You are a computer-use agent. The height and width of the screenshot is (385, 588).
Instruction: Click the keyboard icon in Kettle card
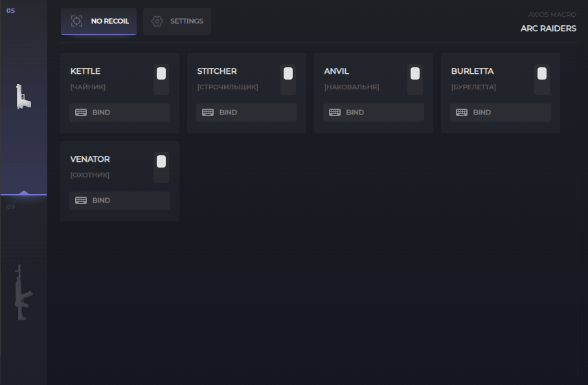[81, 113]
